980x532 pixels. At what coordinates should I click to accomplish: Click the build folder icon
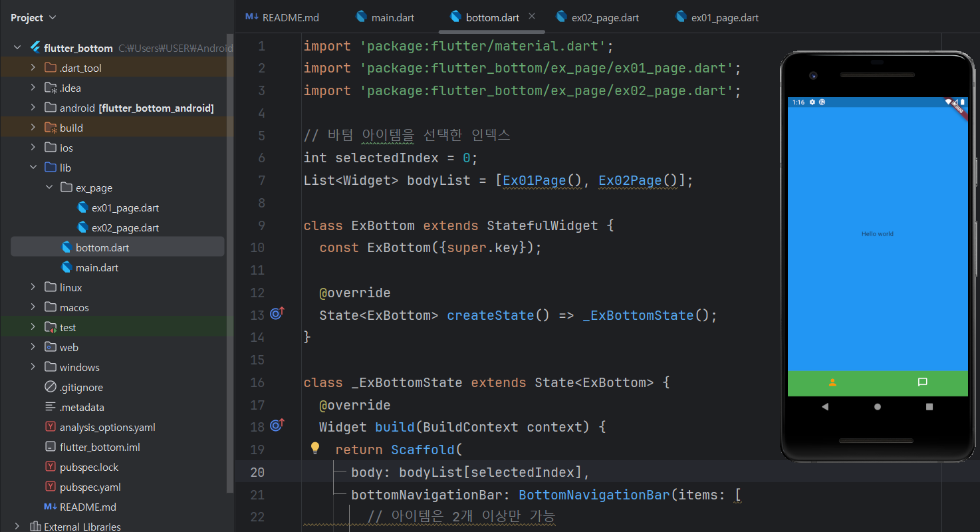tap(50, 128)
